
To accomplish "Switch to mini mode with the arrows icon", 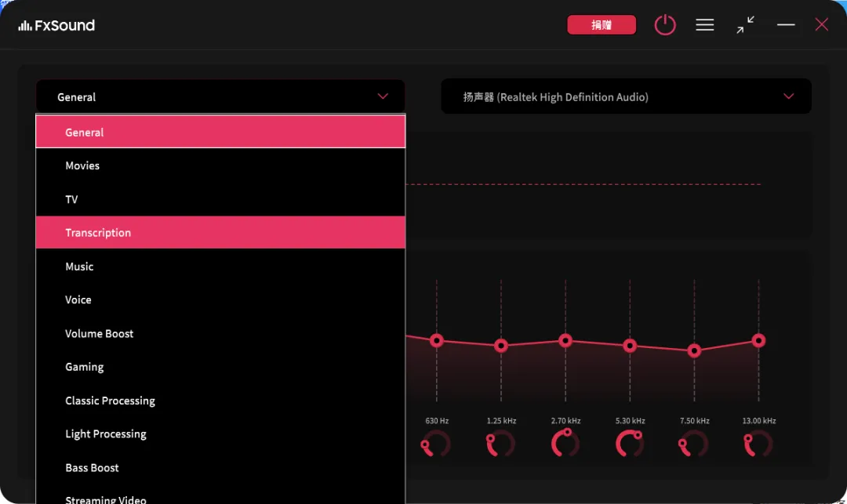I will [745, 25].
